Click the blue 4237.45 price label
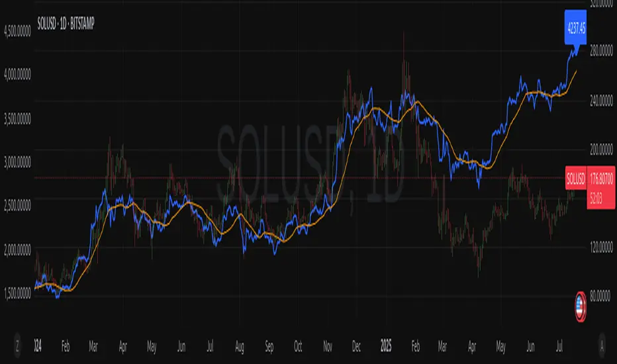The height and width of the screenshot is (364, 617). [576, 28]
